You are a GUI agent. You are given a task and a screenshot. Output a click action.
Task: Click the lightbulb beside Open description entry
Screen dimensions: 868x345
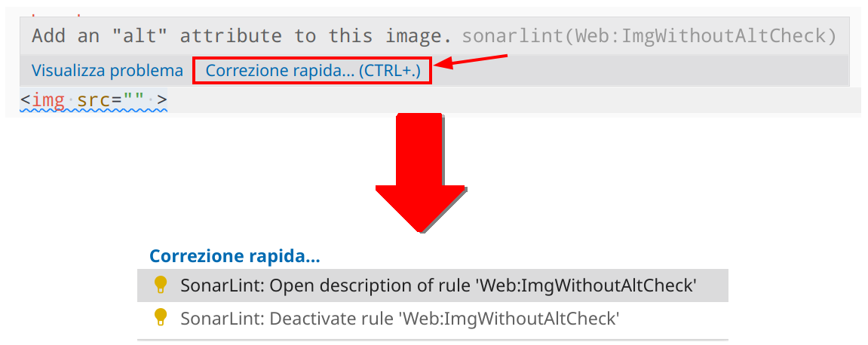pyautogui.click(x=160, y=285)
